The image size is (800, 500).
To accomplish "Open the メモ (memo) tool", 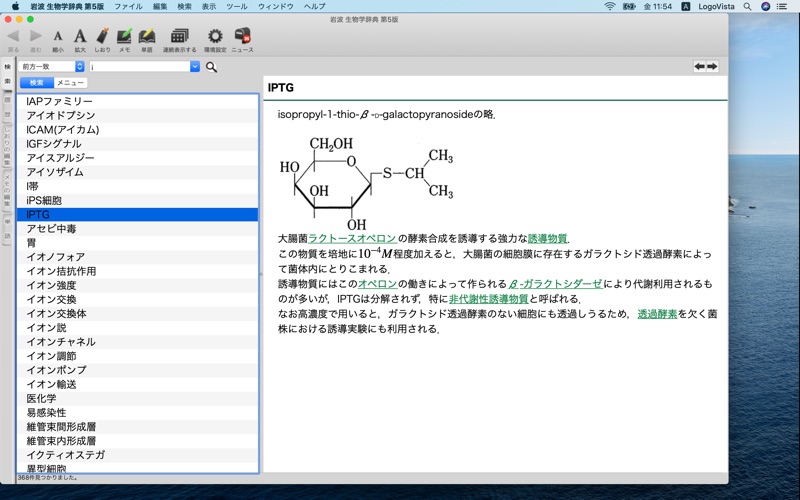I will tap(125, 37).
